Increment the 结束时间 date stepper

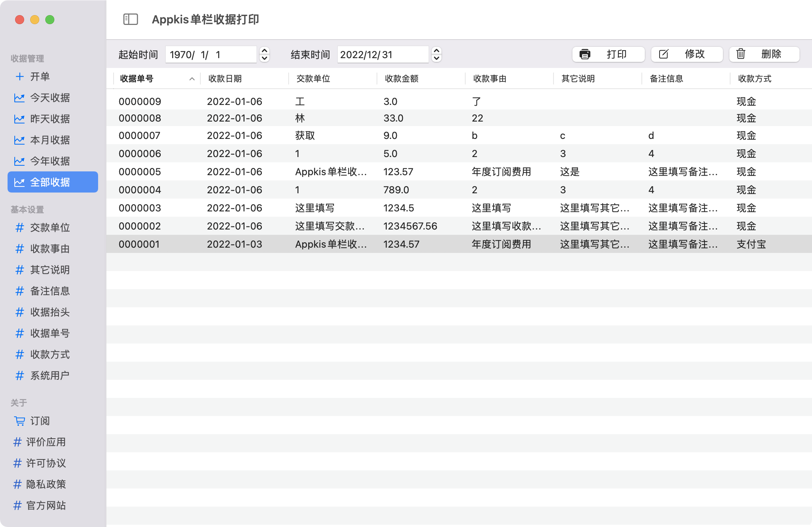437,51
